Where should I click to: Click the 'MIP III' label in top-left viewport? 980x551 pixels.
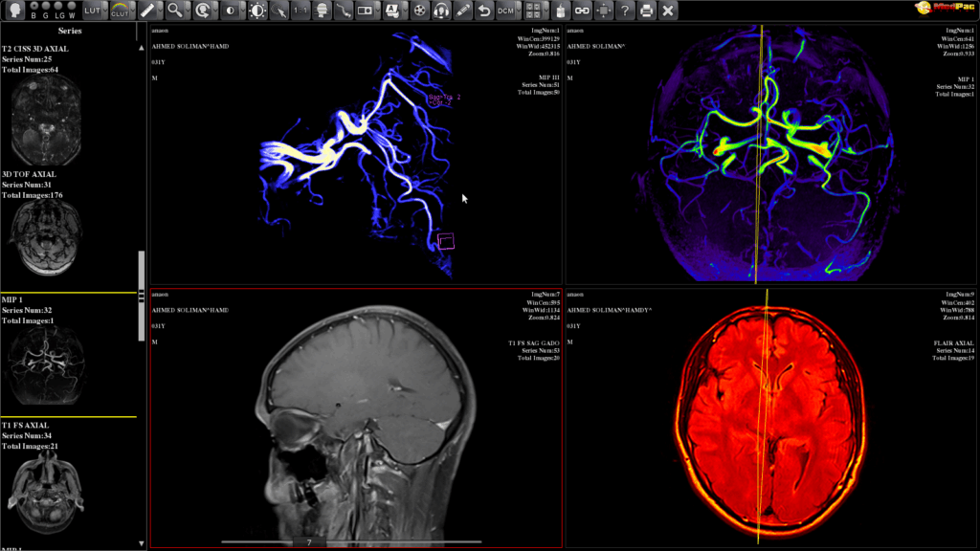[x=548, y=78]
